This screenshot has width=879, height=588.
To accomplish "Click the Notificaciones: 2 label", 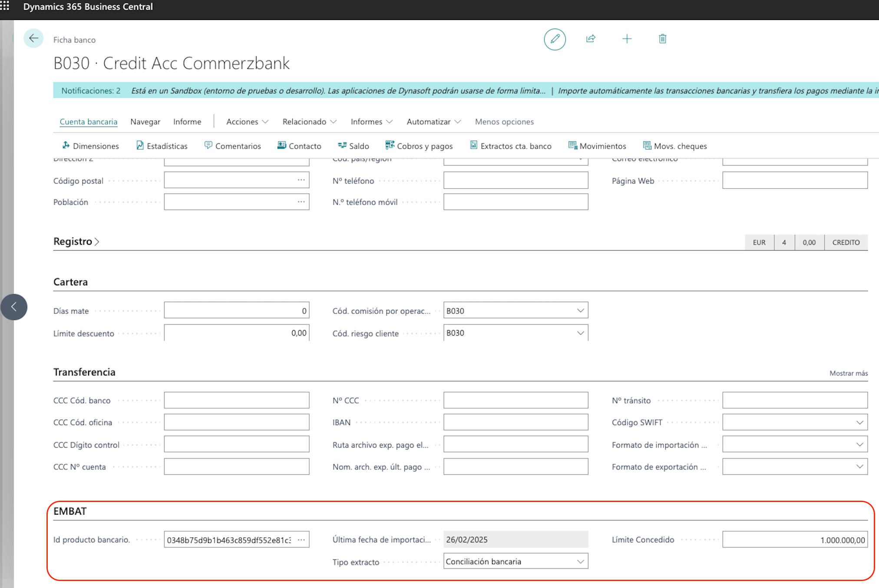I will pos(91,91).
